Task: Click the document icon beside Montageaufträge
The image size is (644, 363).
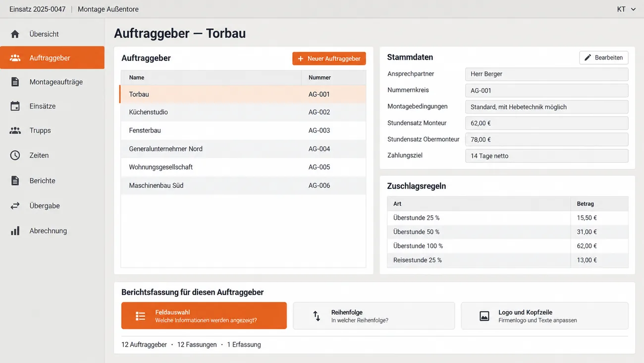Action: point(15,82)
